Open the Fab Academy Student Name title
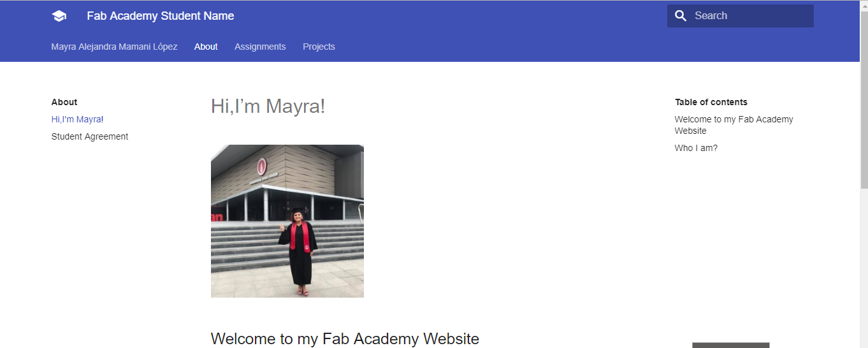This screenshot has width=868, height=348. pos(161,16)
